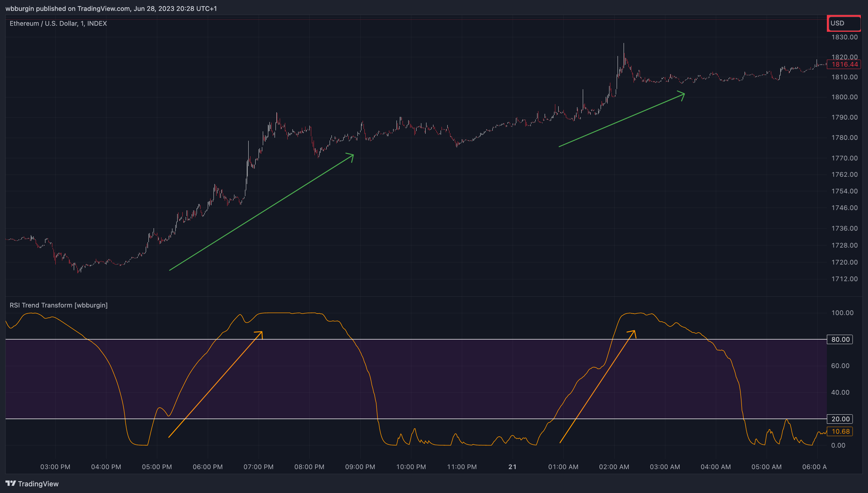Viewport: 868px width, 493px height.
Task: Click the 1770.00 price axis label
Action: [x=844, y=158]
